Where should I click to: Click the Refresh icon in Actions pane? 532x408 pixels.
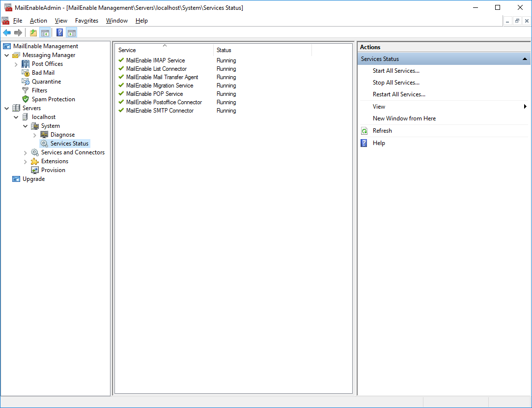click(x=364, y=130)
